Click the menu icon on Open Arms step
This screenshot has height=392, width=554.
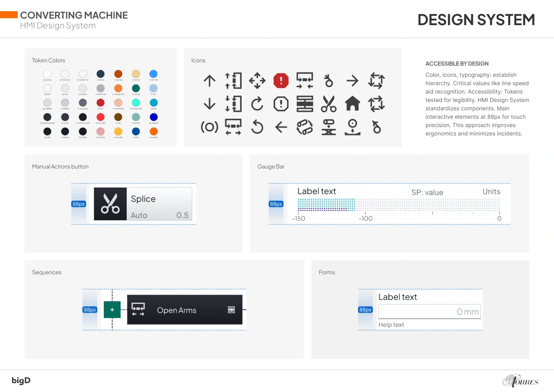coord(231,310)
